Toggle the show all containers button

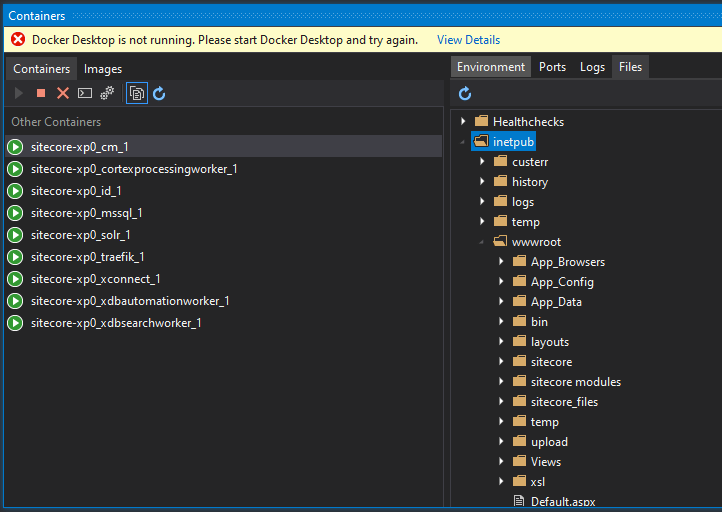pos(137,93)
